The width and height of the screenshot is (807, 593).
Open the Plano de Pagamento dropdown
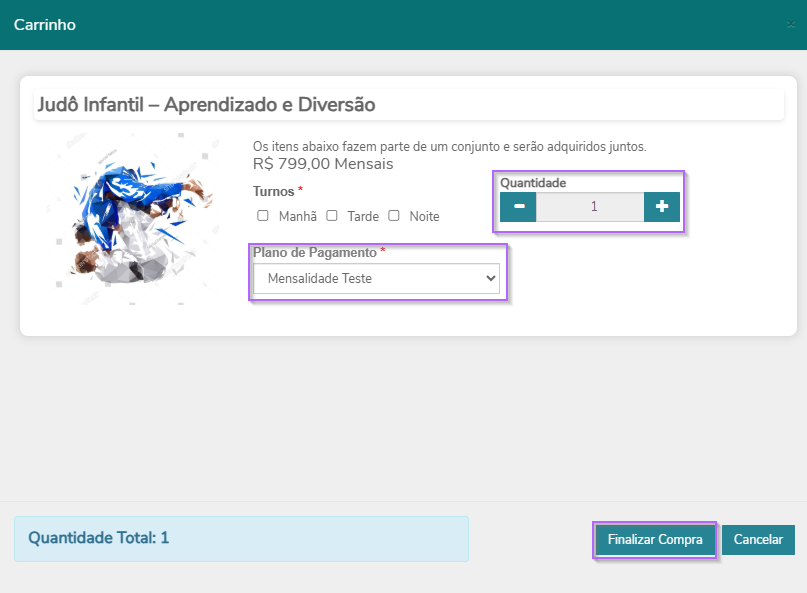click(375, 279)
